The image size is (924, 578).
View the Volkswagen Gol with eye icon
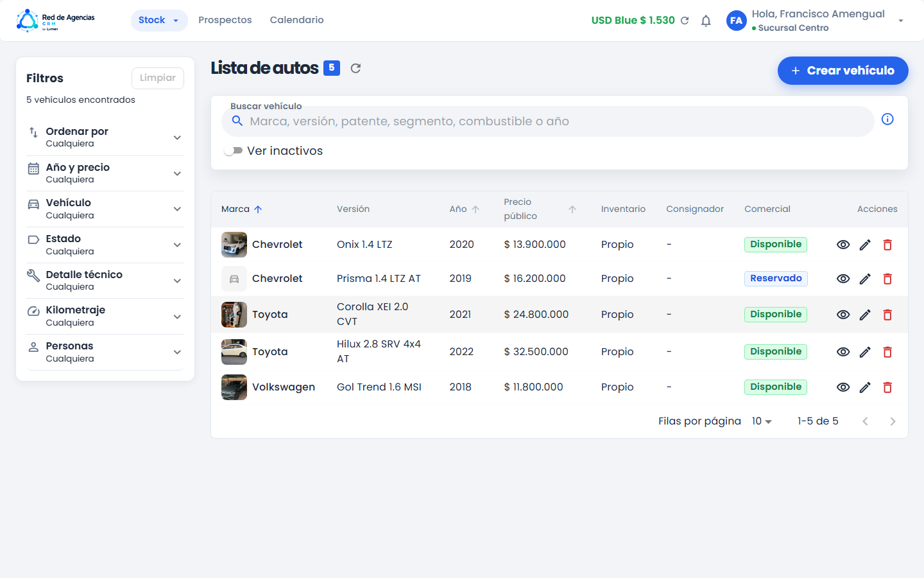(x=843, y=387)
